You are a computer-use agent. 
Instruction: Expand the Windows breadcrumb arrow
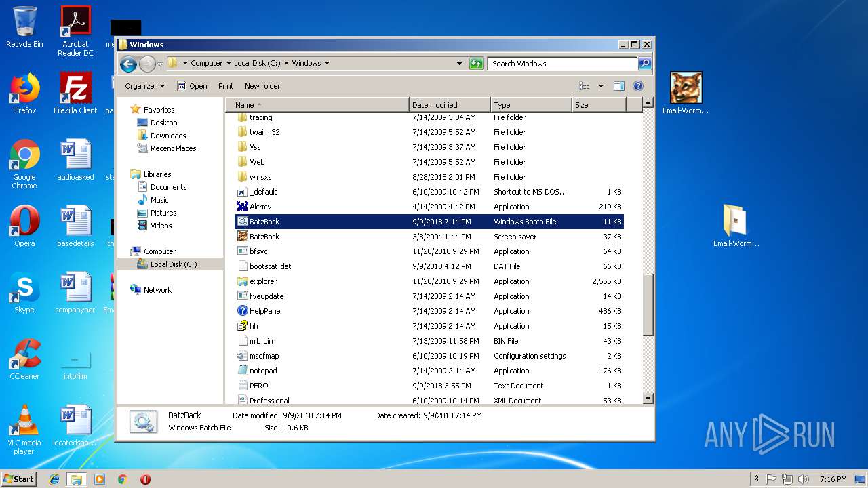(x=327, y=63)
